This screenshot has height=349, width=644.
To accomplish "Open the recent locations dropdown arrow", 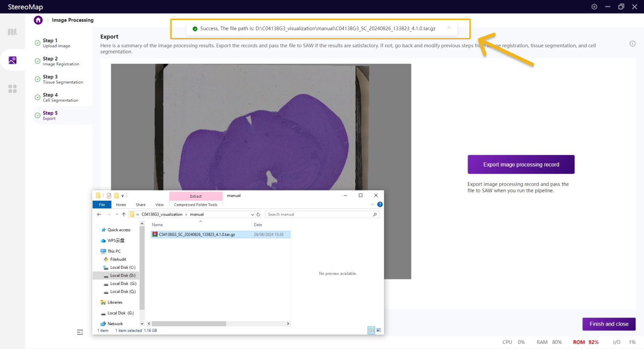I will click(117, 214).
